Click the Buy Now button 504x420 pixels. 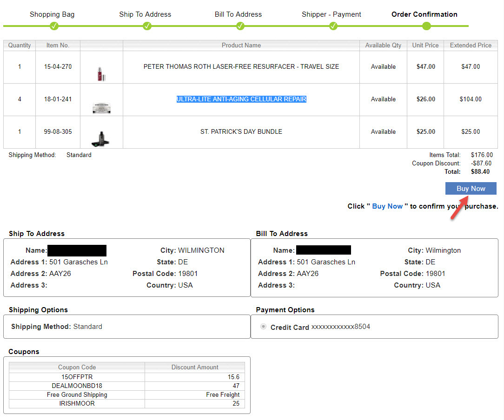point(471,189)
